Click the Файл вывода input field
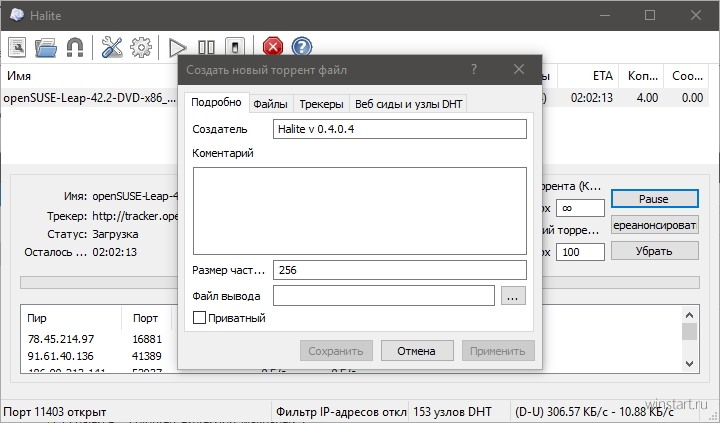This screenshot has width=720, height=423. 383,296
